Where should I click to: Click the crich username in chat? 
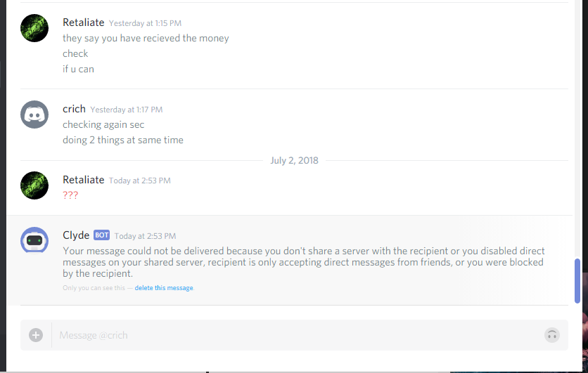click(x=75, y=109)
